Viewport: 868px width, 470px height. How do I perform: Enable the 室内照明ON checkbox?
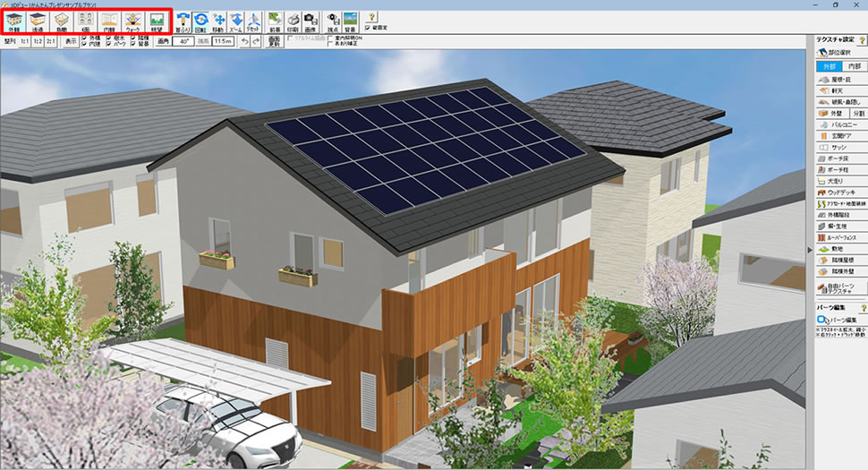tap(330, 38)
